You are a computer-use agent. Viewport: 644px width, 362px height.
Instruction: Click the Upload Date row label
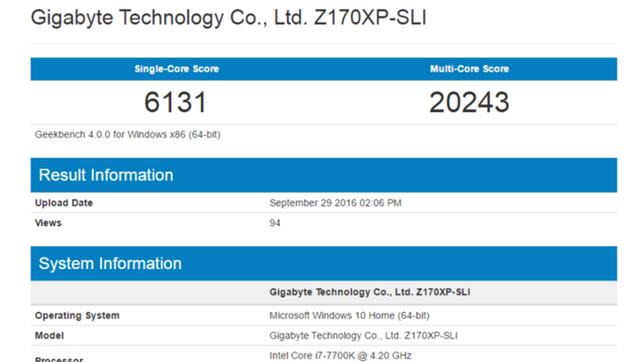[64, 203]
